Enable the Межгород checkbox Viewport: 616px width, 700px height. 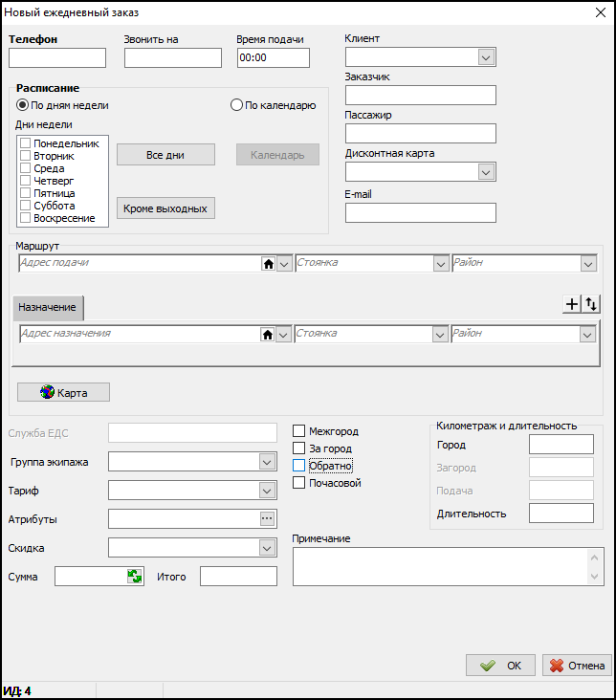click(x=299, y=431)
